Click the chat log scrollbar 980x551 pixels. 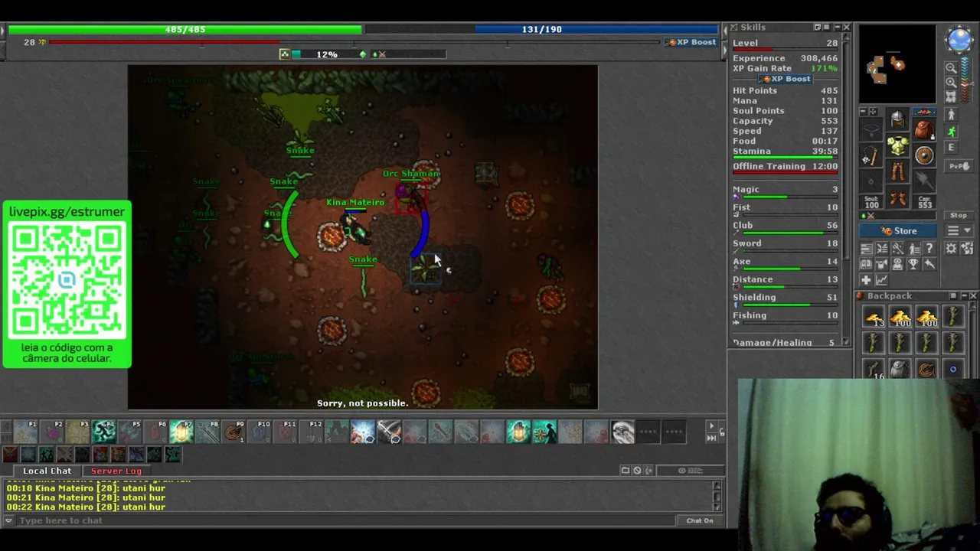717,496
